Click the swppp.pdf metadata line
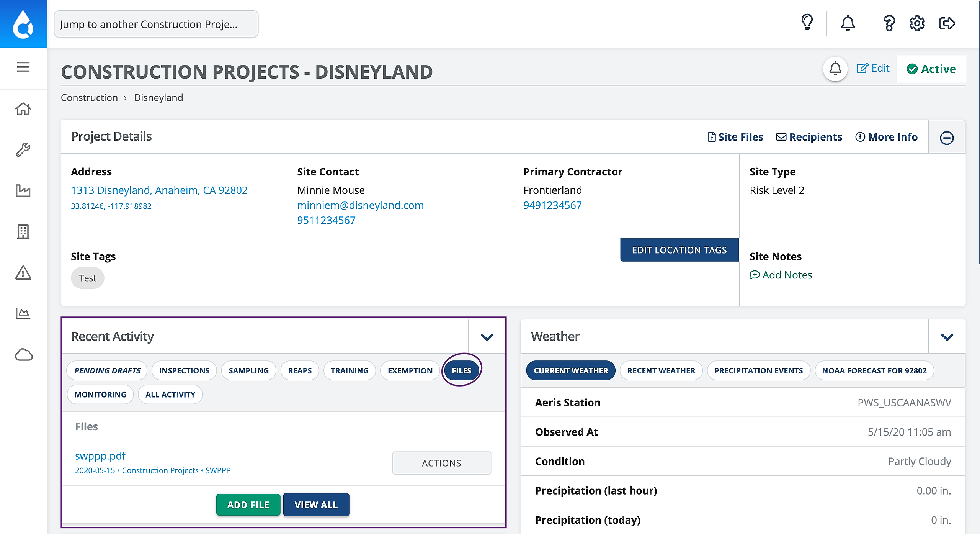The width and height of the screenshot is (980, 534). coord(153,470)
